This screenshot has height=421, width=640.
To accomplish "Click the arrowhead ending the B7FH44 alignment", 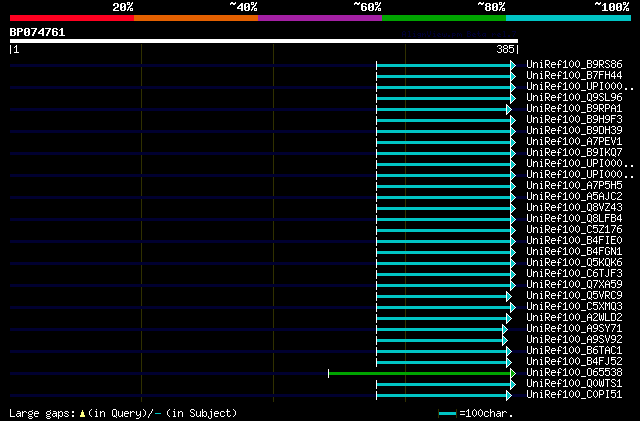I will tap(513, 76).
